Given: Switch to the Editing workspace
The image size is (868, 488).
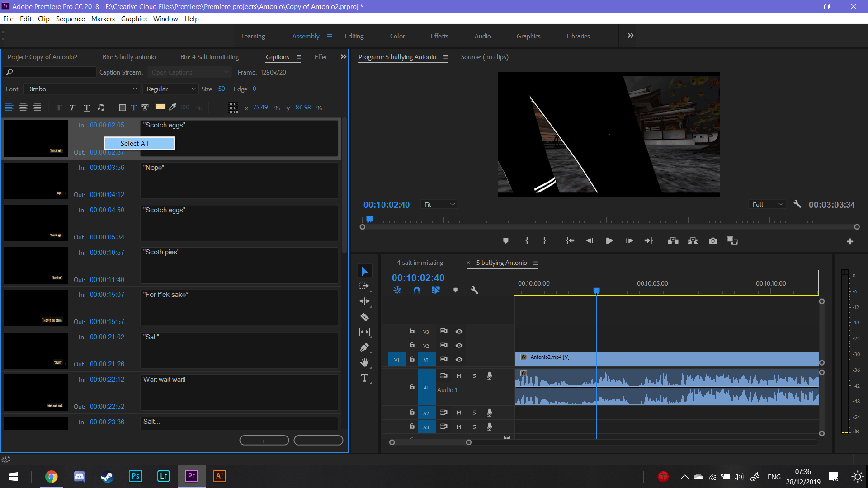Looking at the screenshot, I should coord(354,36).
